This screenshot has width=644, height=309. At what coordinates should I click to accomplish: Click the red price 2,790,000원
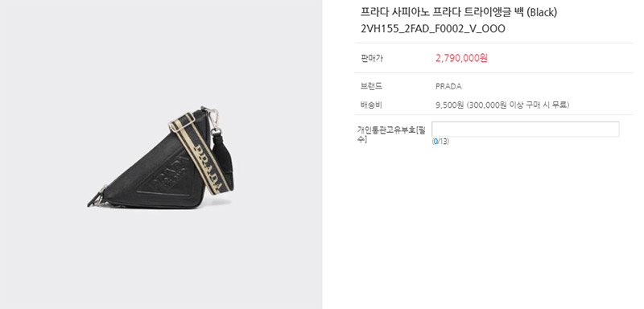(461, 58)
